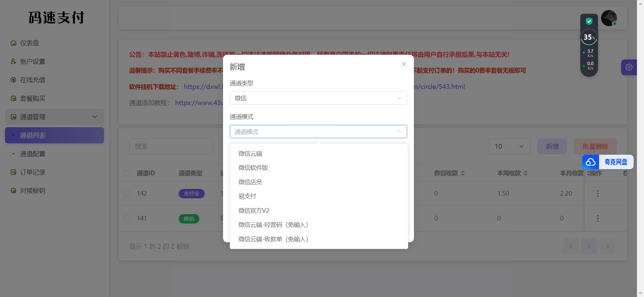Image resolution: width=644 pixels, height=297 pixels.
Task: Close the 新增 dialog with X
Action: [404, 64]
